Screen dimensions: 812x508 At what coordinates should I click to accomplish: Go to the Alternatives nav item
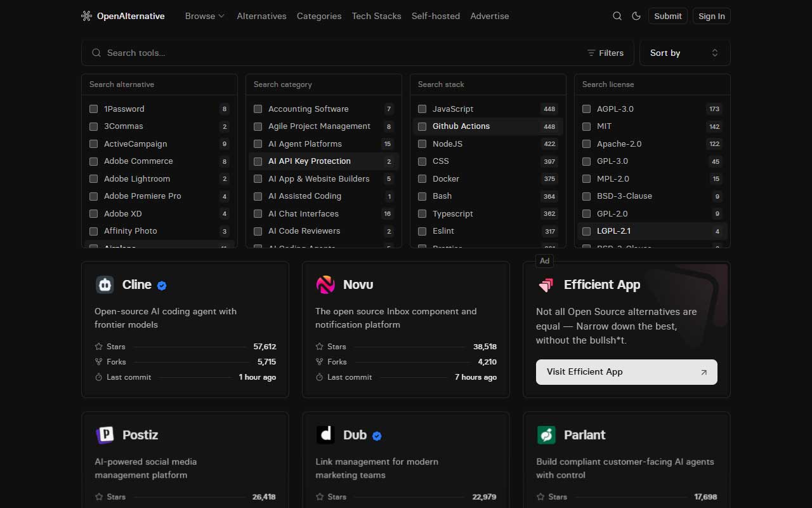tap(261, 16)
